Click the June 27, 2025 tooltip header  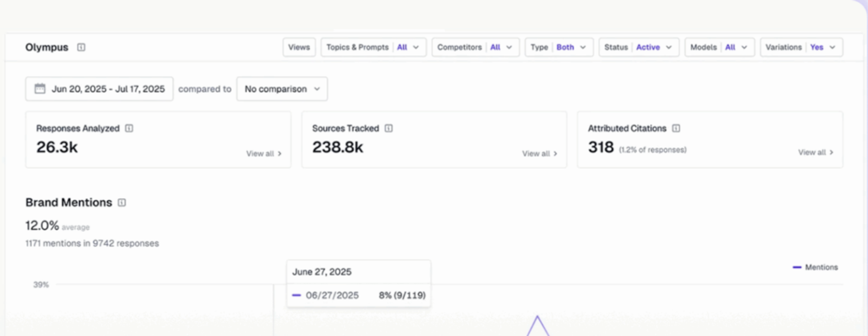322,272
